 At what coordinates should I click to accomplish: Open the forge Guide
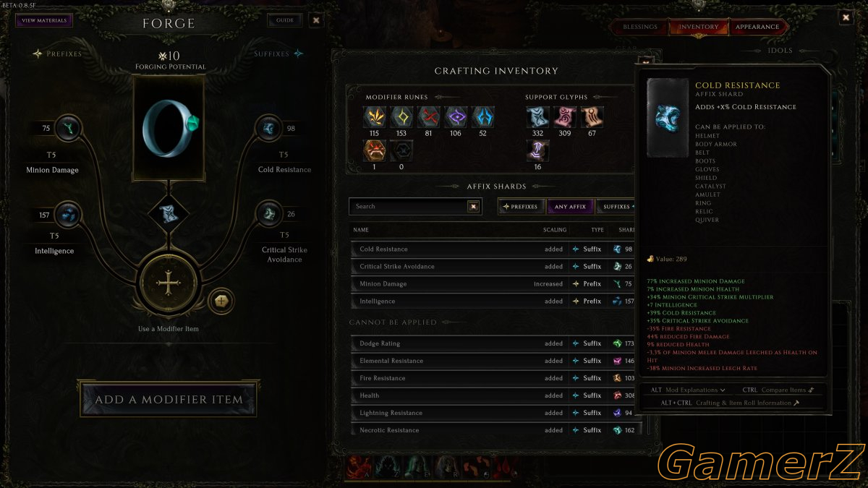point(285,20)
